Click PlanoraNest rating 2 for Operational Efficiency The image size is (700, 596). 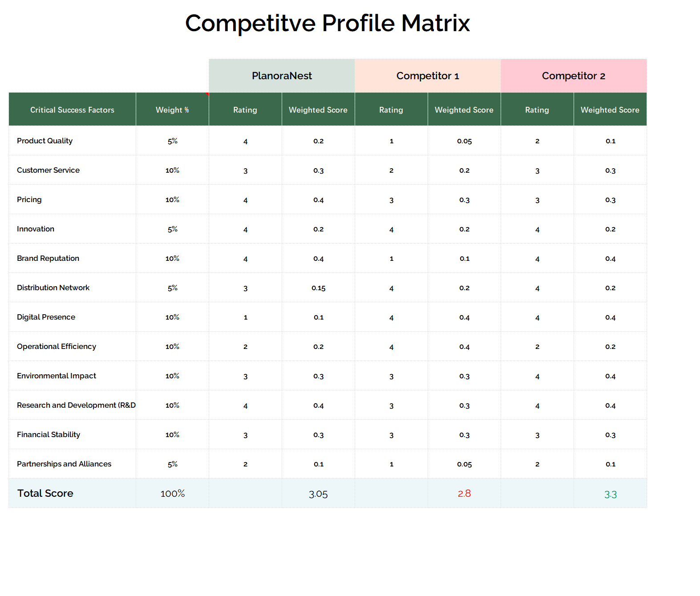tap(246, 347)
